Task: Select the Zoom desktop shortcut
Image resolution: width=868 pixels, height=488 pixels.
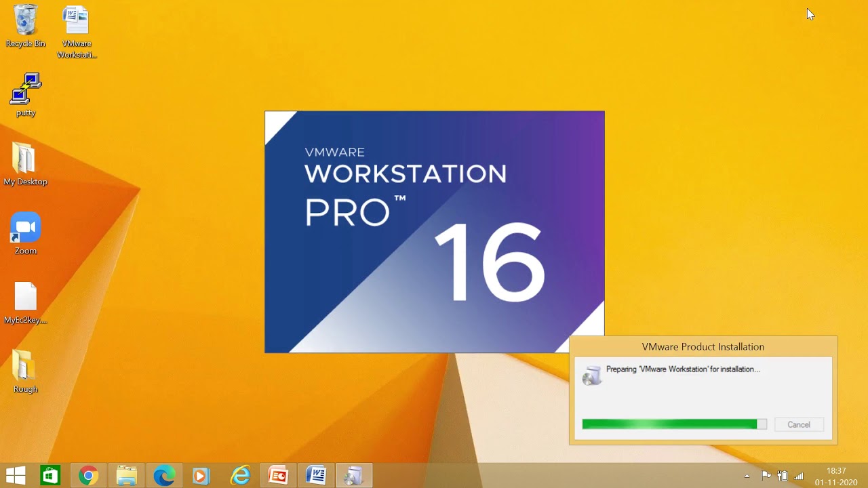Action: [26, 234]
